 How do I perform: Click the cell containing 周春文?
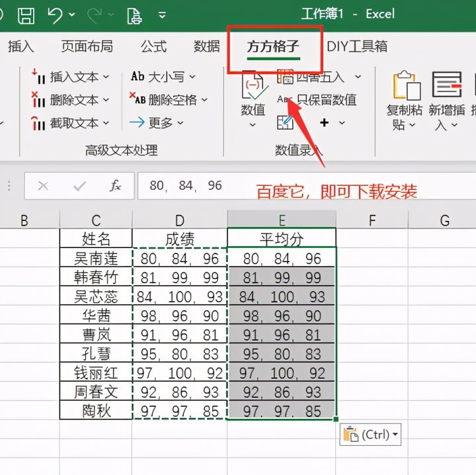pos(96,392)
